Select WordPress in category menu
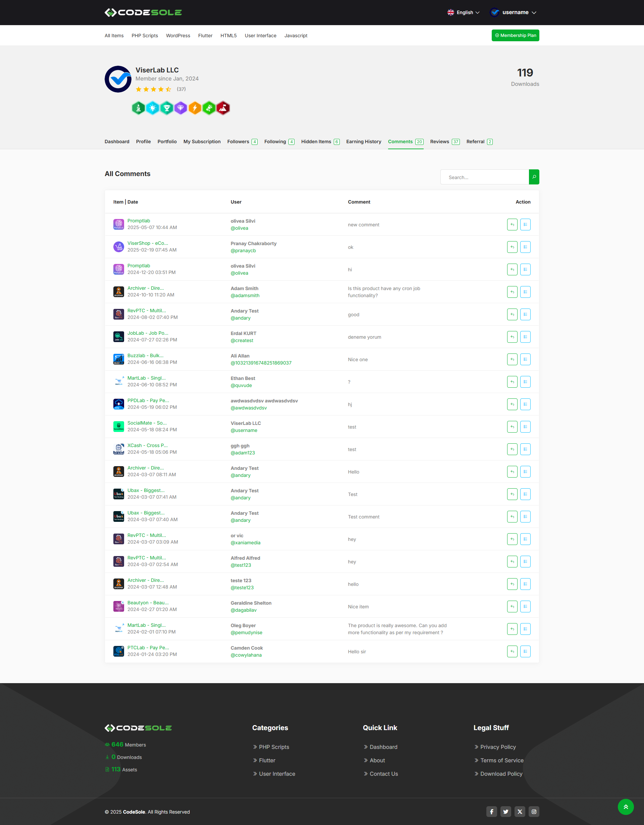644x825 pixels. 178,36
